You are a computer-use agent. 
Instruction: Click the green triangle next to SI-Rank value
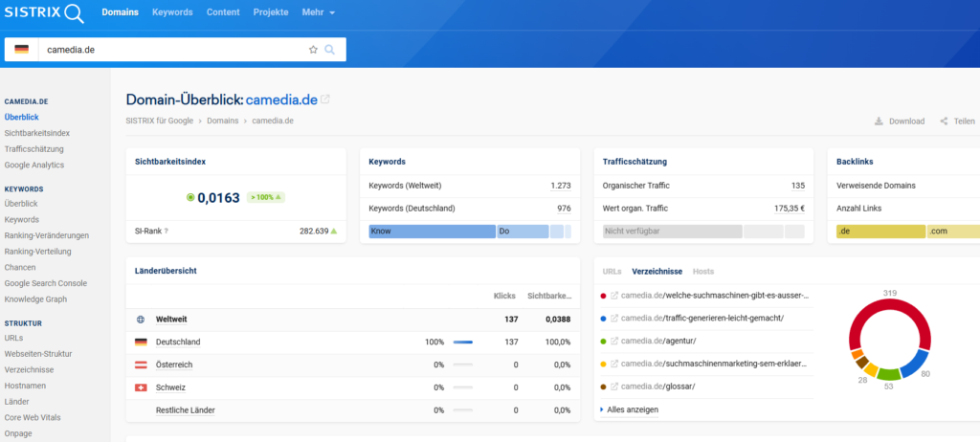pyautogui.click(x=334, y=231)
